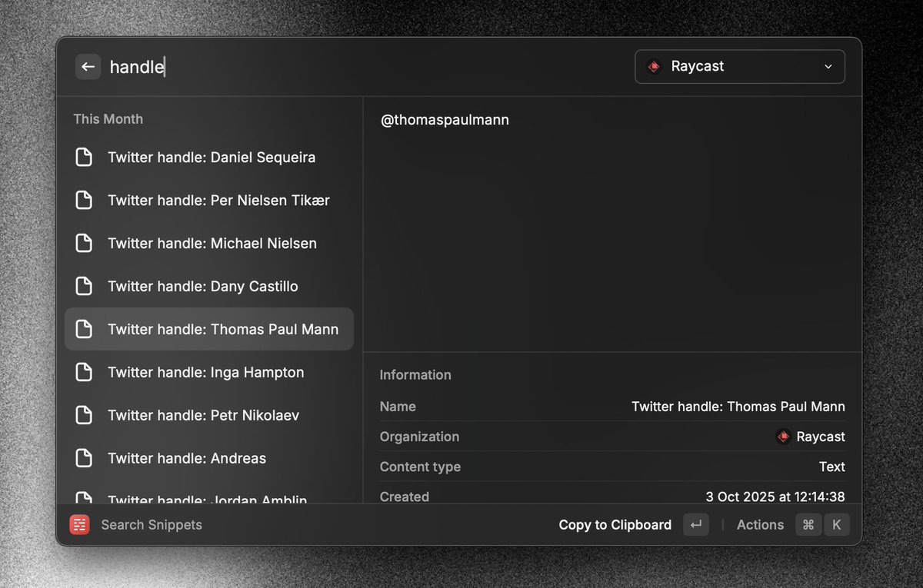This screenshot has width=923, height=588.
Task: Click Raycast logo in Organization row
Action: (x=783, y=437)
